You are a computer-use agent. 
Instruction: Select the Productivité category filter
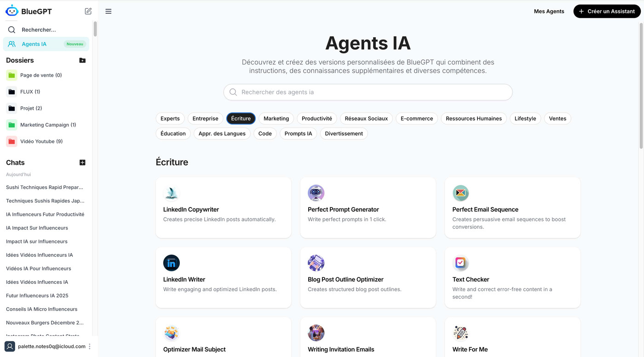(317, 118)
